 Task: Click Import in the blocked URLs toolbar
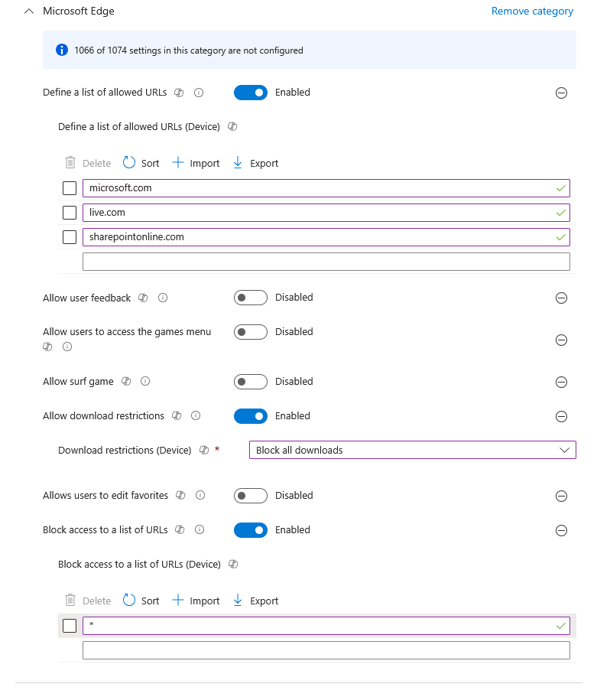click(x=196, y=601)
